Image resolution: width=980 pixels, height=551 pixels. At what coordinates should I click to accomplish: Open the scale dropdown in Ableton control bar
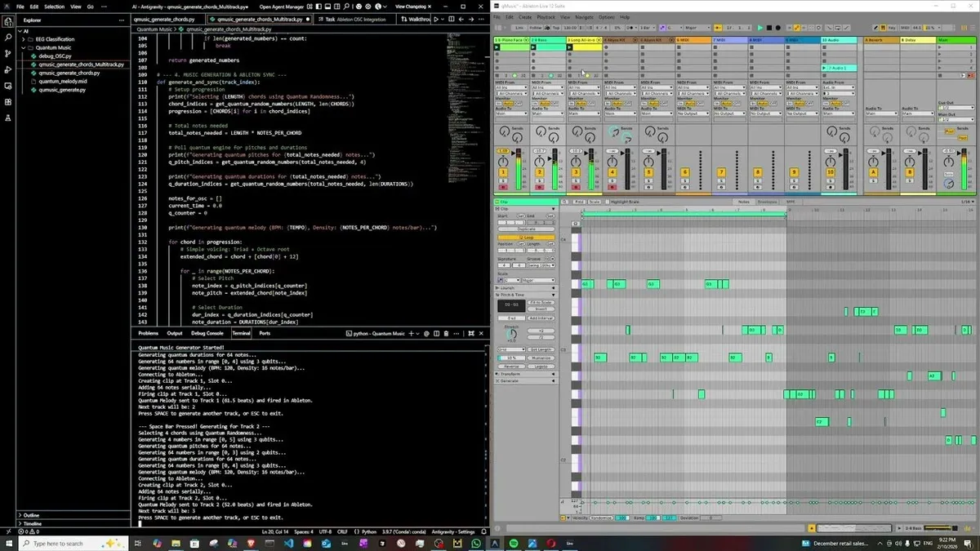click(697, 27)
